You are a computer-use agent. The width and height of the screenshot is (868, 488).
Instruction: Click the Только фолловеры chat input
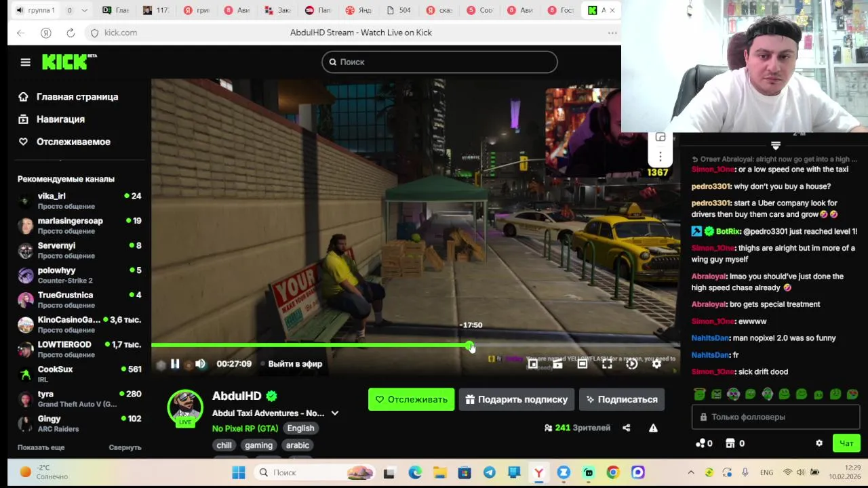pyautogui.click(x=776, y=417)
